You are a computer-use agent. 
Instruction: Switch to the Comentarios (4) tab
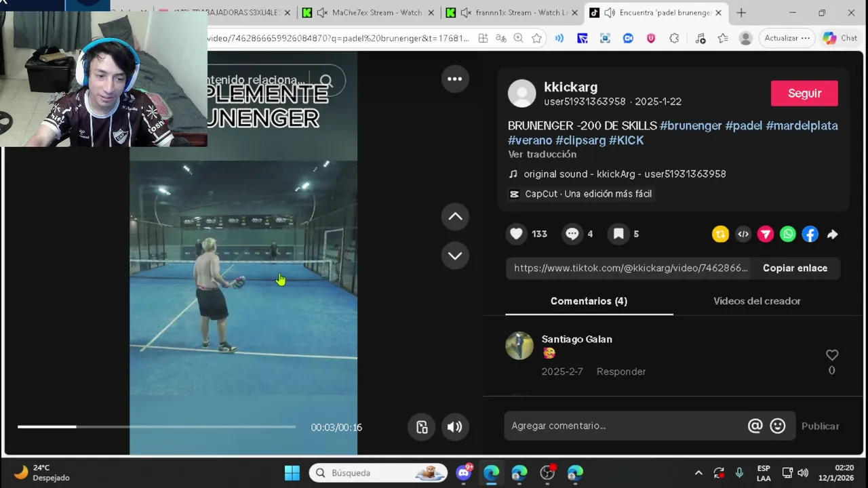(589, 301)
